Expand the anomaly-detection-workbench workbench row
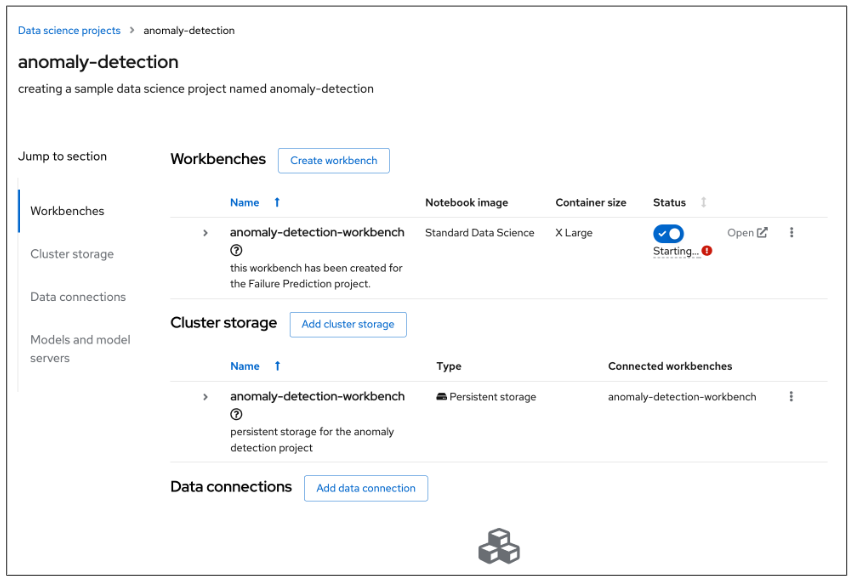This screenshot has height=582, width=853. click(x=205, y=233)
